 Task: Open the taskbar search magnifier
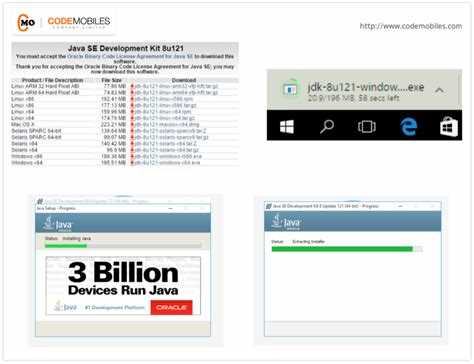327,127
